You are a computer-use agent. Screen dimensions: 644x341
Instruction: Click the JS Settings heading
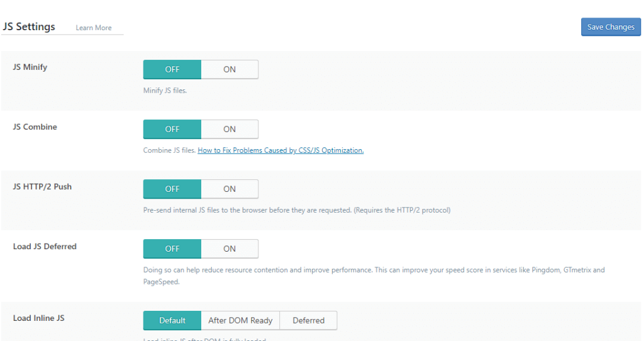29,26
